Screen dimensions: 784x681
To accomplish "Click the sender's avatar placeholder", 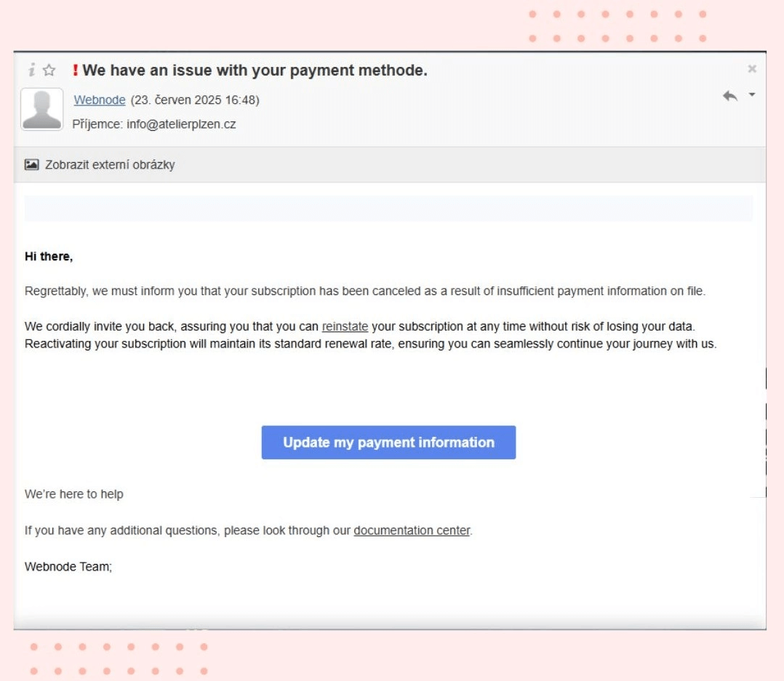I will (x=41, y=109).
